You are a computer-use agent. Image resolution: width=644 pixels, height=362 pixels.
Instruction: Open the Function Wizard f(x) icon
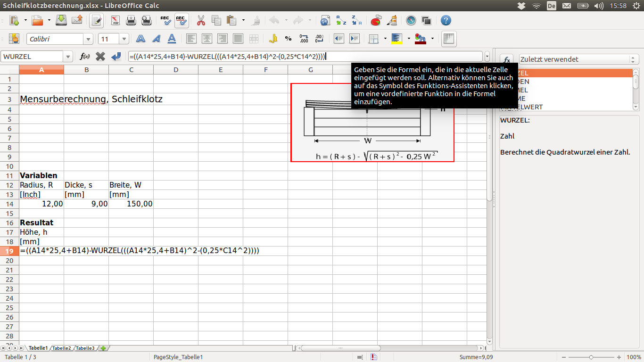[85, 57]
